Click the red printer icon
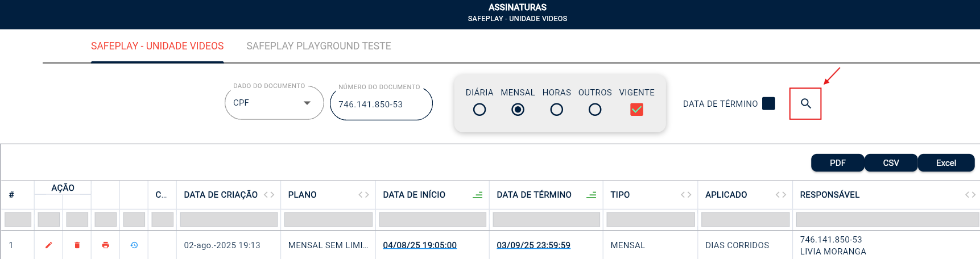The height and width of the screenshot is (259, 980). pyautogui.click(x=105, y=245)
